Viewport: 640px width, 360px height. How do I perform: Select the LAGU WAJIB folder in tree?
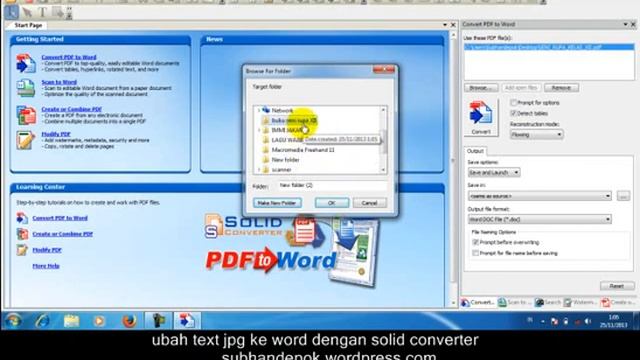tap(287, 140)
